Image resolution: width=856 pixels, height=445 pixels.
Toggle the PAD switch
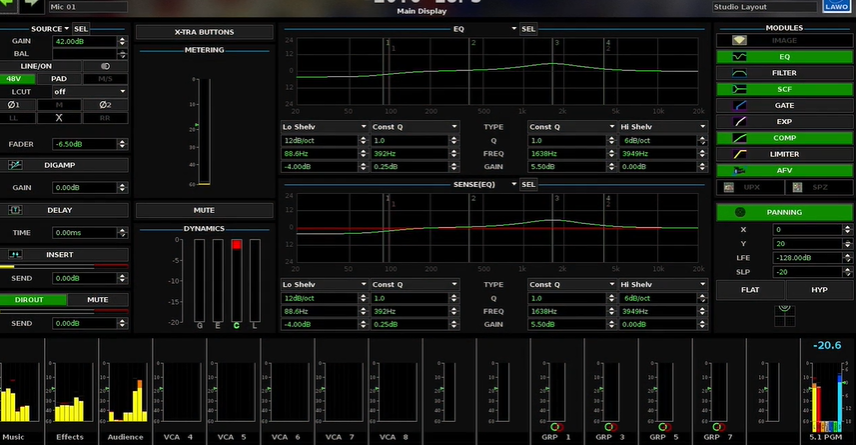coord(59,78)
